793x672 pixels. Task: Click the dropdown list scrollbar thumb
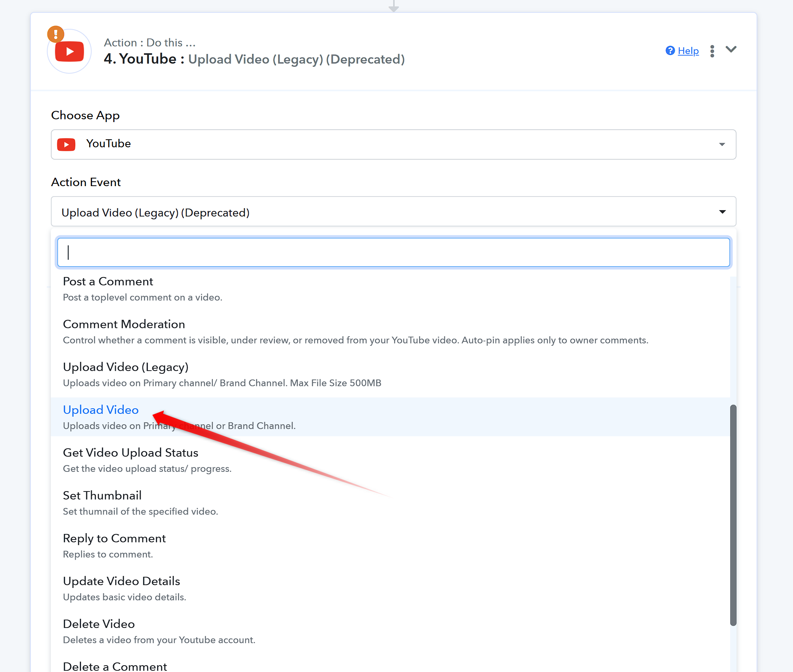[x=733, y=515]
